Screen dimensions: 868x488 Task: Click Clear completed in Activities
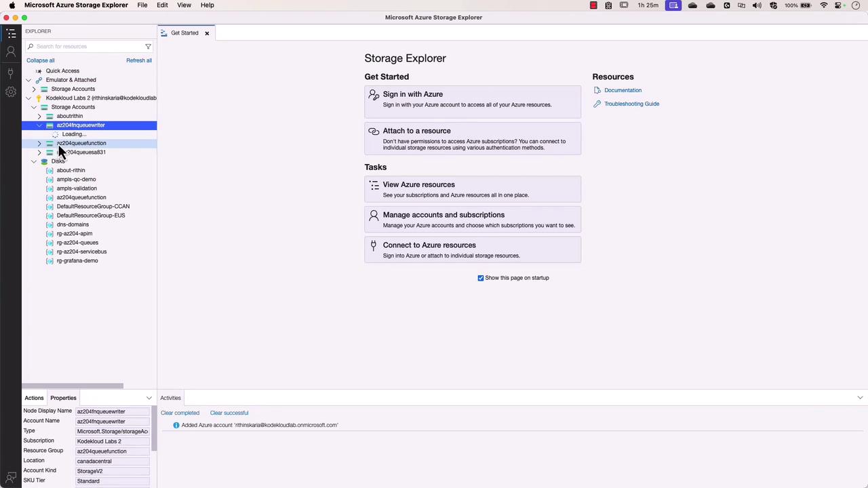[x=180, y=413]
